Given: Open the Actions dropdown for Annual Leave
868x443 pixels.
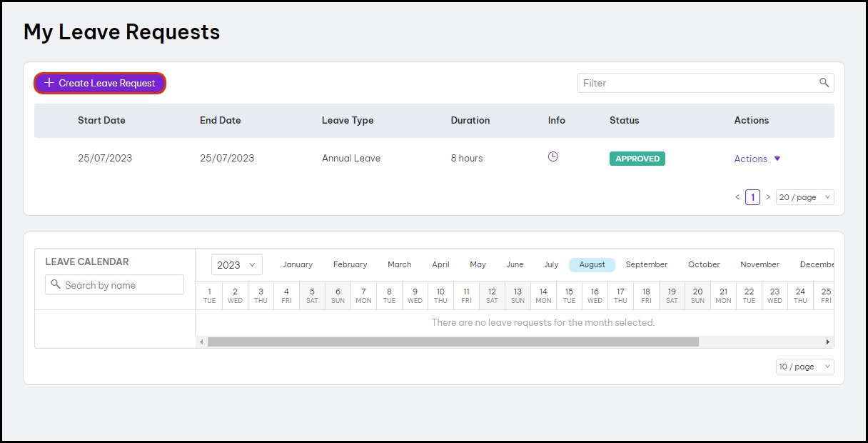Looking at the screenshot, I should (x=757, y=159).
